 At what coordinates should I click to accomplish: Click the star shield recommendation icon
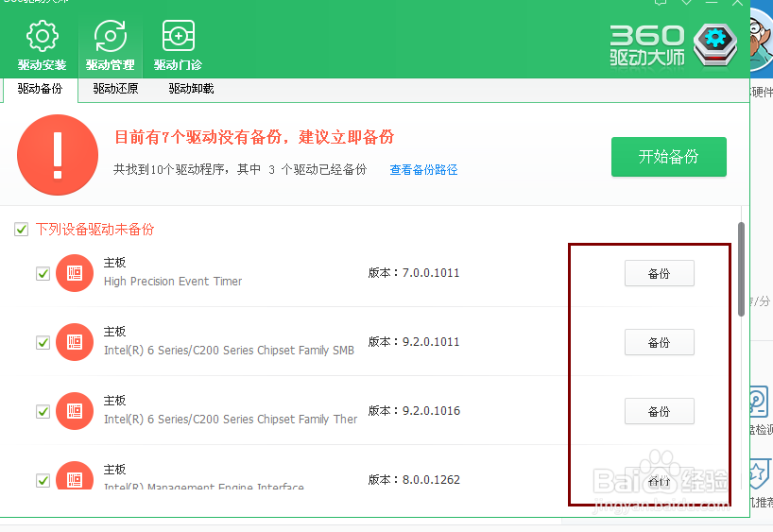[759, 474]
